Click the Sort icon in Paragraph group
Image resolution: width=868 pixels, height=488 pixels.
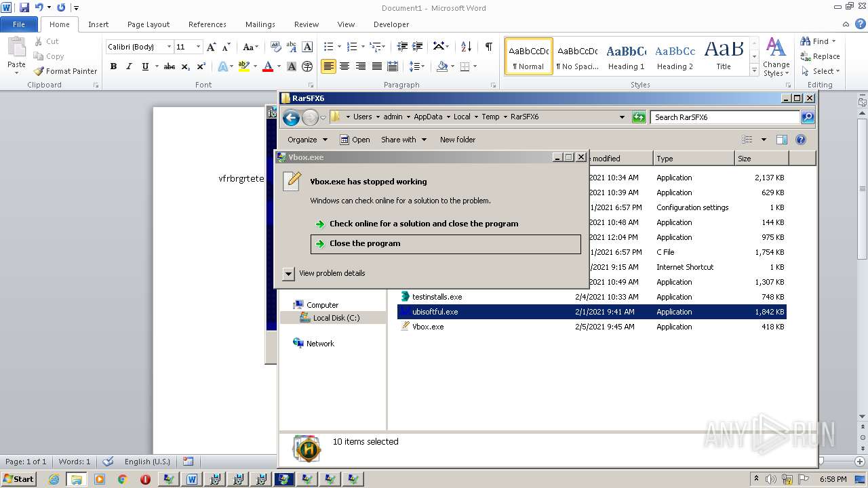click(x=466, y=47)
